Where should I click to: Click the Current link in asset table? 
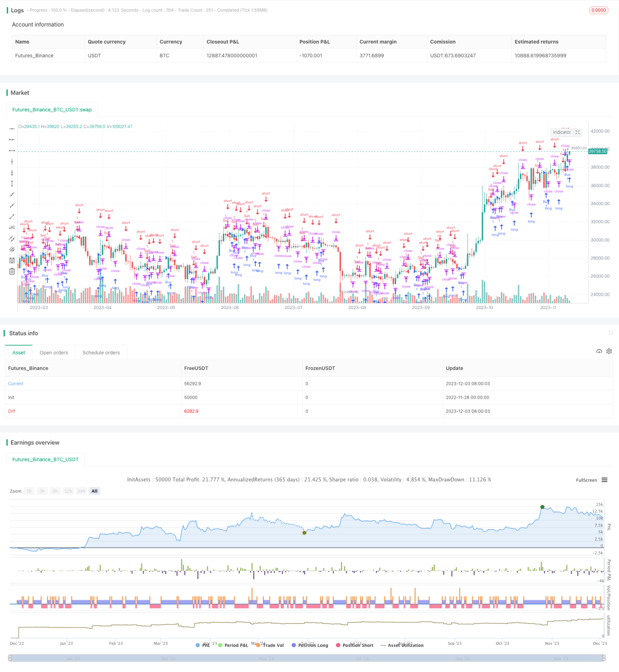click(16, 384)
